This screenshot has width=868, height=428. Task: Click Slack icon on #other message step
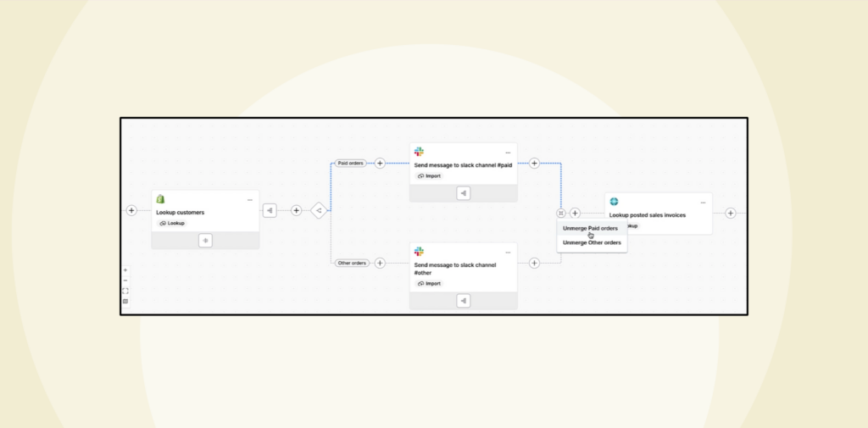(419, 252)
